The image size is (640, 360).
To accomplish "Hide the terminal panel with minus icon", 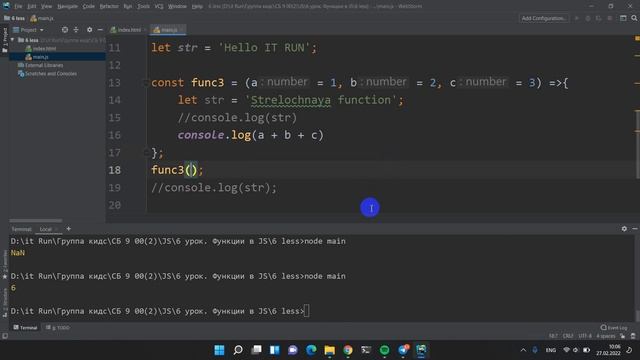I will point(635,229).
